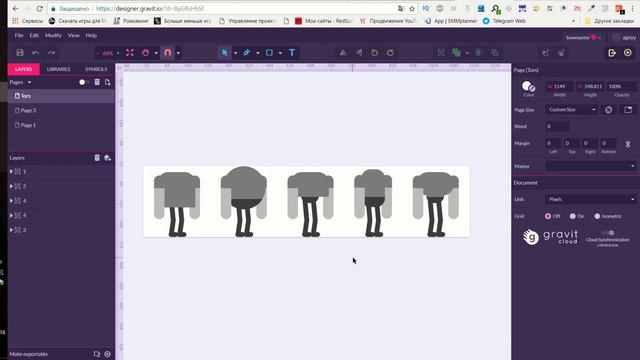This screenshot has height=360, width=640.
Task: Set Grid to On
Action: (x=573, y=216)
